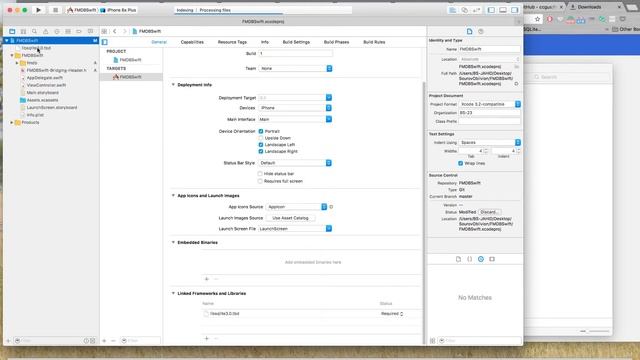The image size is (640, 360).
Task: Switch to Assistant editor mode
Action: tap(464, 10)
